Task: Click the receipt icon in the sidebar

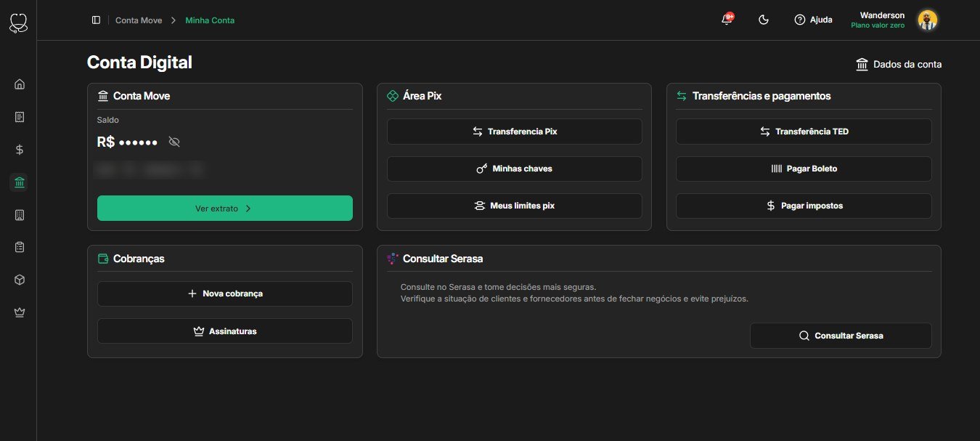Action: pos(20,116)
